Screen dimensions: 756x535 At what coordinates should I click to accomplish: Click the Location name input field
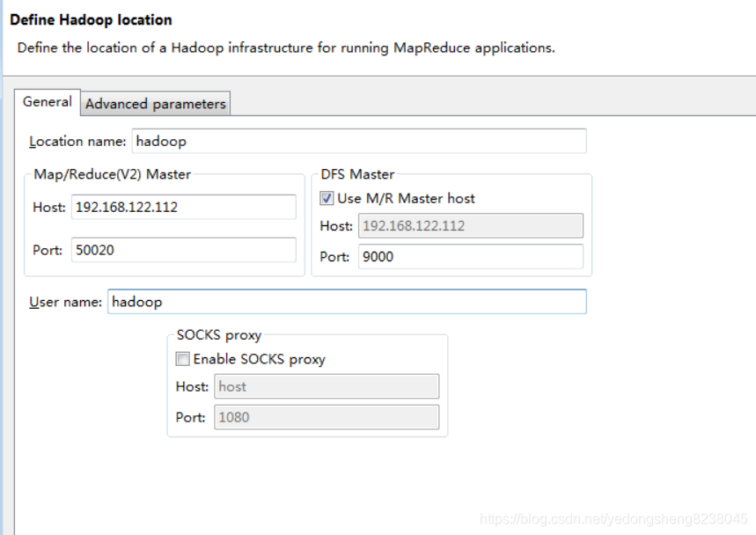(x=359, y=141)
